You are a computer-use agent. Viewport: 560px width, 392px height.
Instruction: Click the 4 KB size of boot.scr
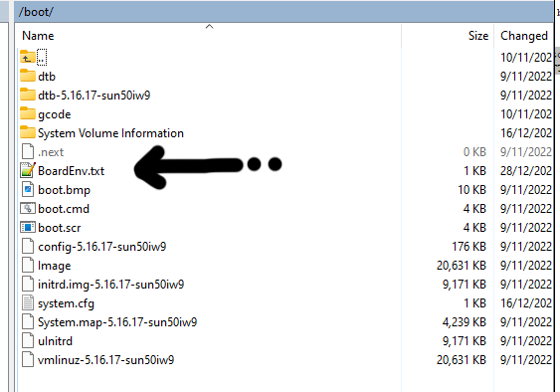[x=474, y=228]
